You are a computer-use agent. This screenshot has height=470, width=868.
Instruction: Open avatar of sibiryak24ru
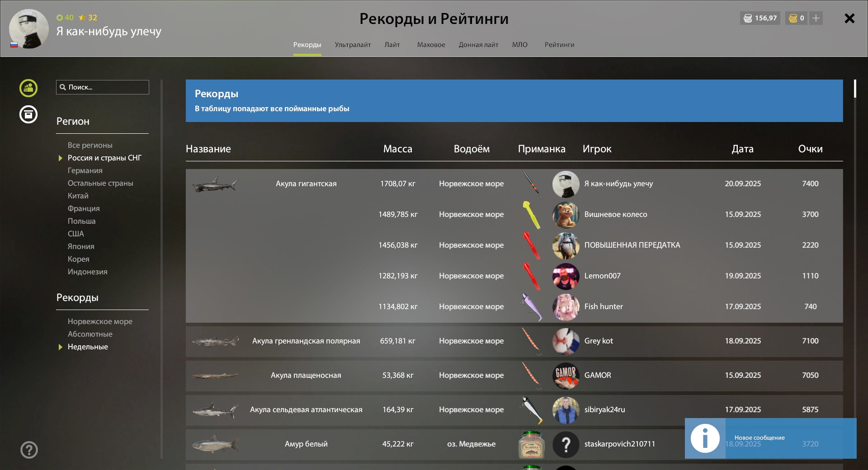566,410
